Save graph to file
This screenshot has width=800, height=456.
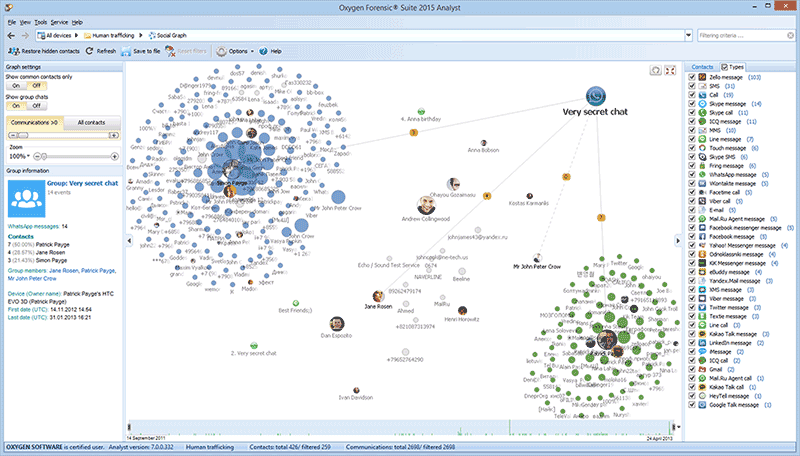(140, 51)
